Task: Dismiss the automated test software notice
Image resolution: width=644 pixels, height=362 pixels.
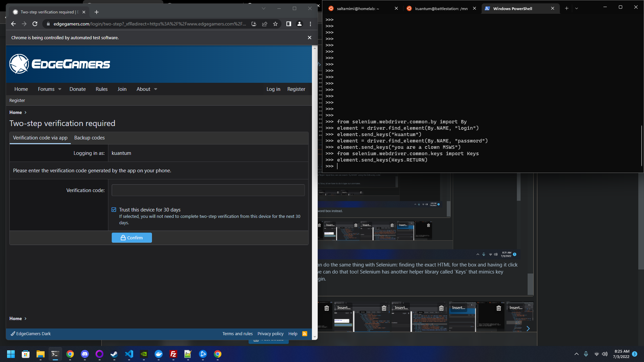Action: [x=310, y=38]
